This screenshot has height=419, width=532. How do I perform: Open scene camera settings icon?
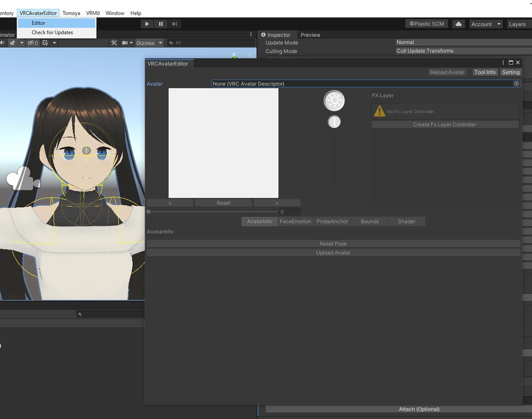pyautogui.click(x=125, y=43)
